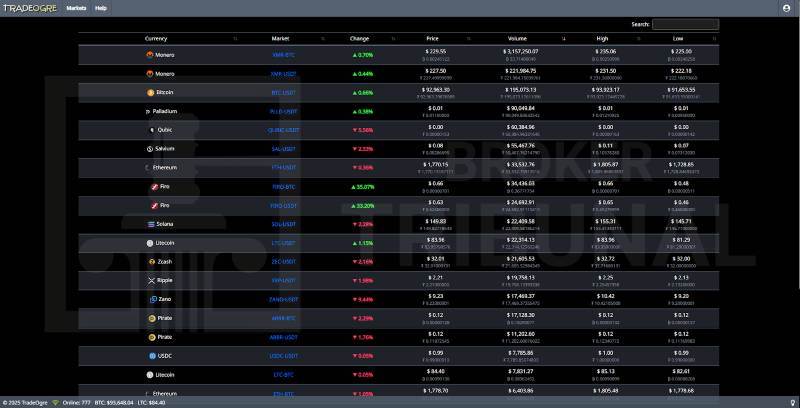800x408 pixels.
Task: Open the Markets menu
Action: [76, 8]
